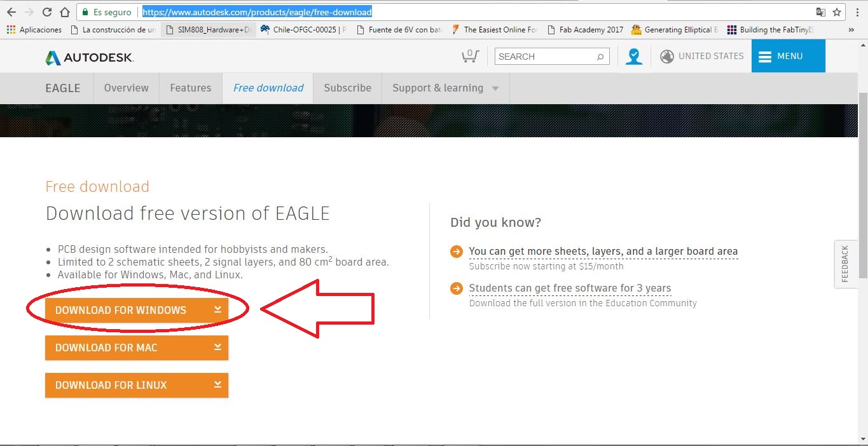Select the Free download tab
868x446 pixels.
268,88
